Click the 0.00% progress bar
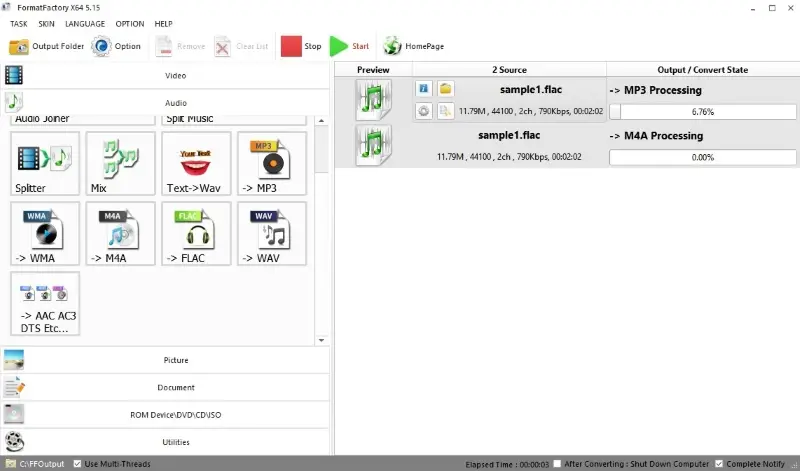The image size is (800, 471). coord(703,157)
